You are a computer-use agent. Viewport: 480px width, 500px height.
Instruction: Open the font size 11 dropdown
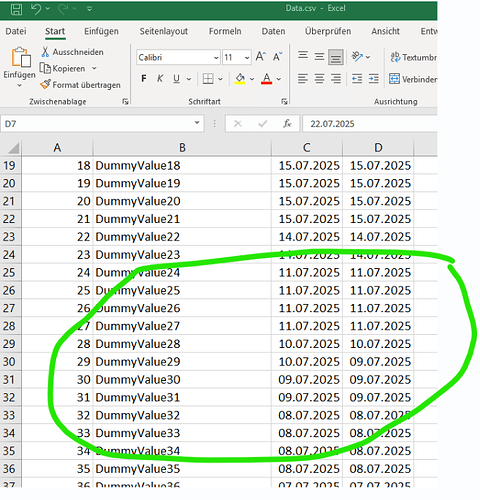247,58
